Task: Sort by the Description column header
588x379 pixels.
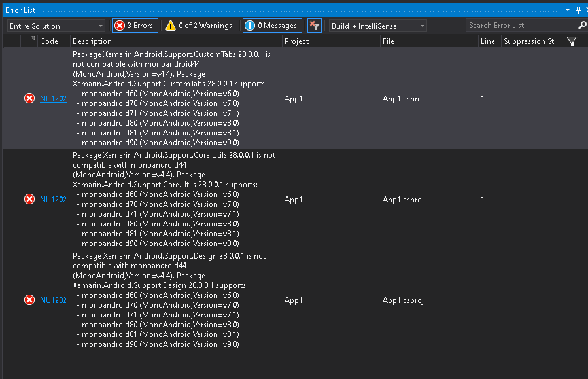Action: coord(176,41)
